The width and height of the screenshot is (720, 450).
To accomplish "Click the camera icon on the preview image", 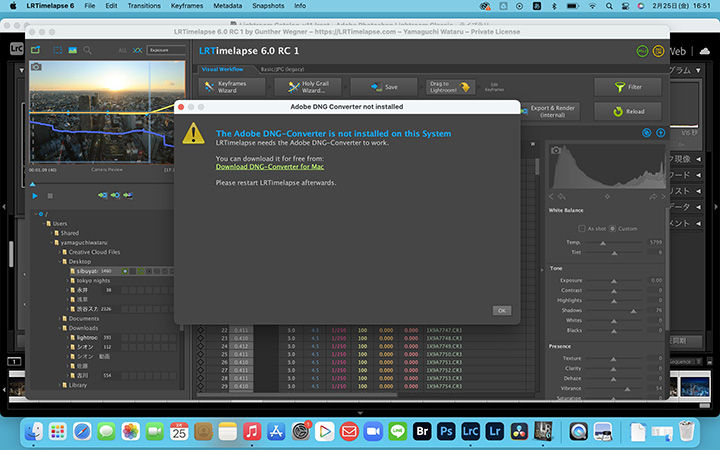I will 36,67.
